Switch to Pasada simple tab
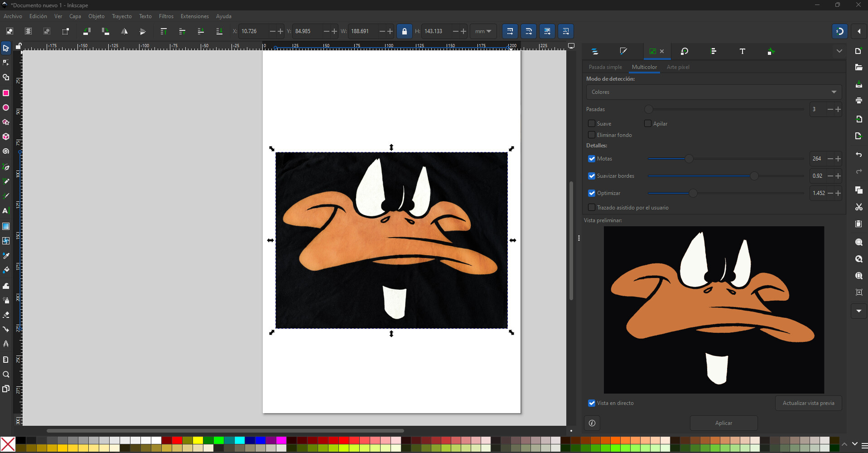The height and width of the screenshot is (453, 868). pos(605,67)
